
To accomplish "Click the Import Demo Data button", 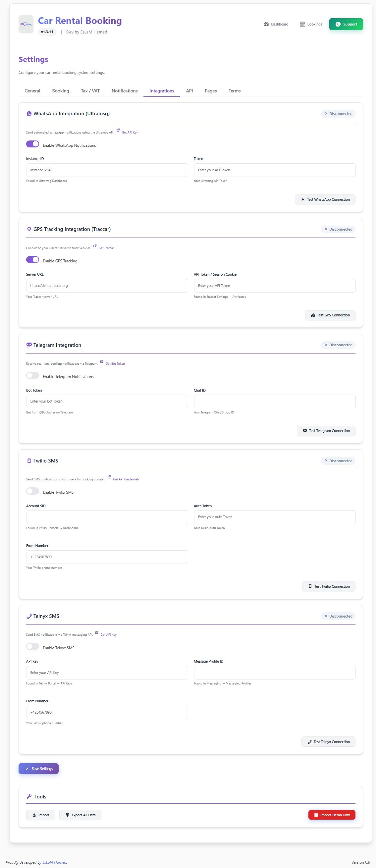I will tap(332, 815).
